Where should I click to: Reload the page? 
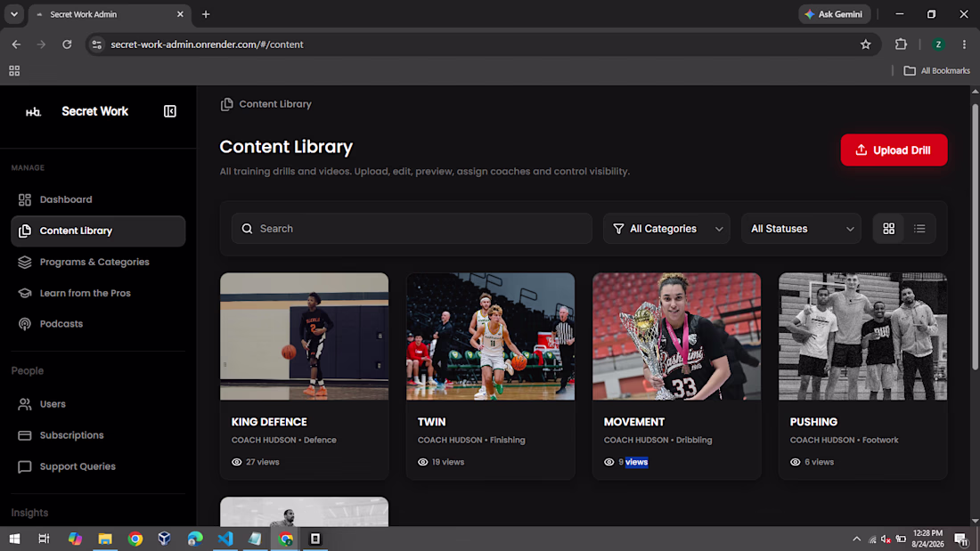click(x=67, y=45)
